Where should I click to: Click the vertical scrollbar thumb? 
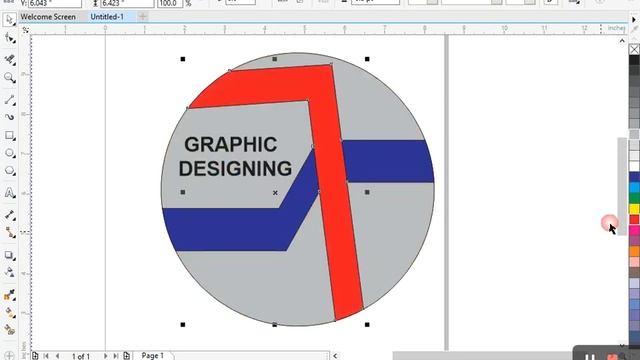(x=622, y=186)
